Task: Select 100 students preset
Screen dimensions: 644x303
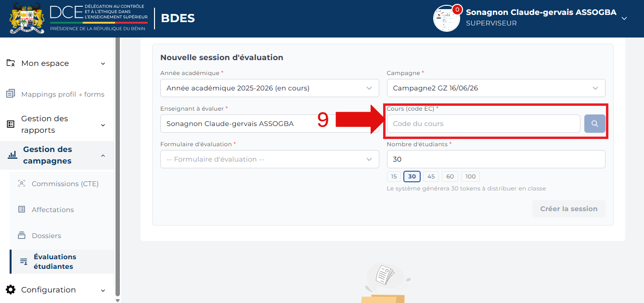Action: pyautogui.click(x=470, y=177)
